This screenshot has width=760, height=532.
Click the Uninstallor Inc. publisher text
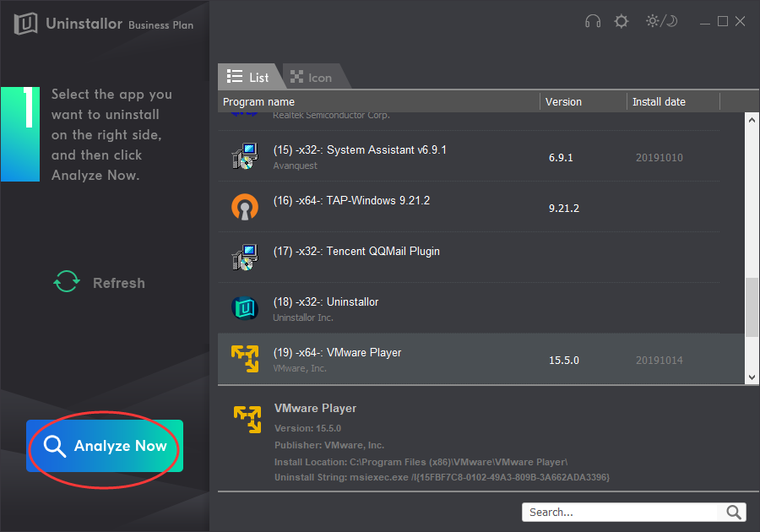pyautogui.click(x=303, y=318)
